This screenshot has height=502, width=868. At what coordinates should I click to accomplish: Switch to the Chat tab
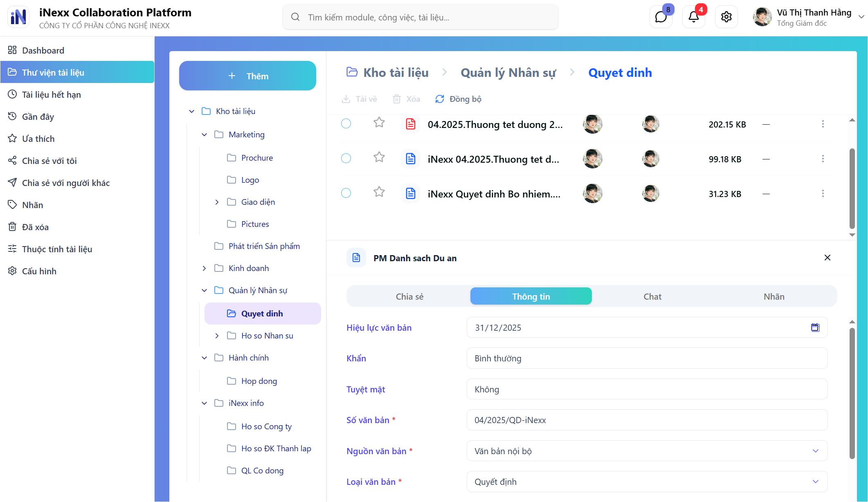click(x=652, y=296)
